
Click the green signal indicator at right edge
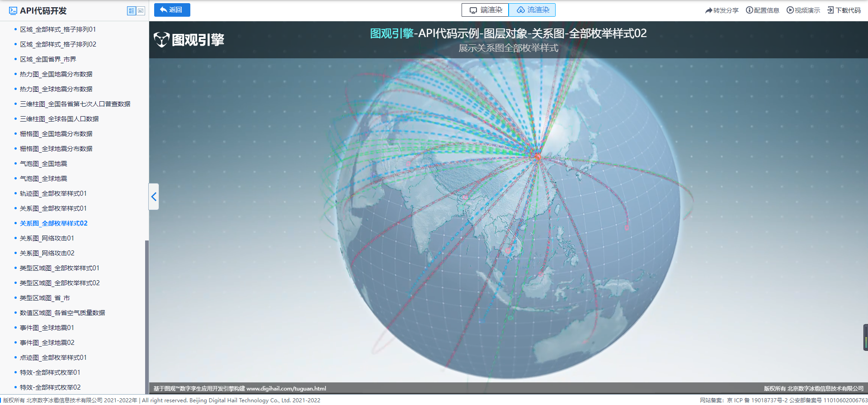(866, 338)
